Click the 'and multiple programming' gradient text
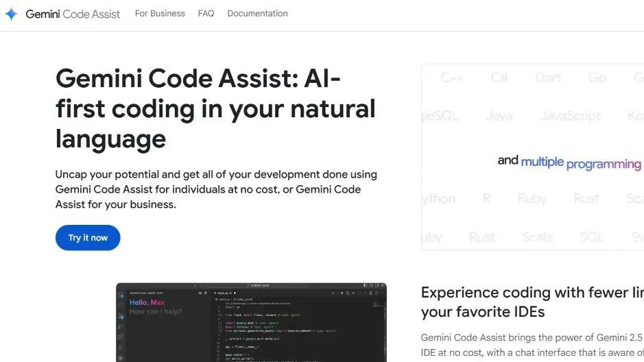Image resolution: width=644 pixels, height=362 pixels. click(x=569, y=162)
